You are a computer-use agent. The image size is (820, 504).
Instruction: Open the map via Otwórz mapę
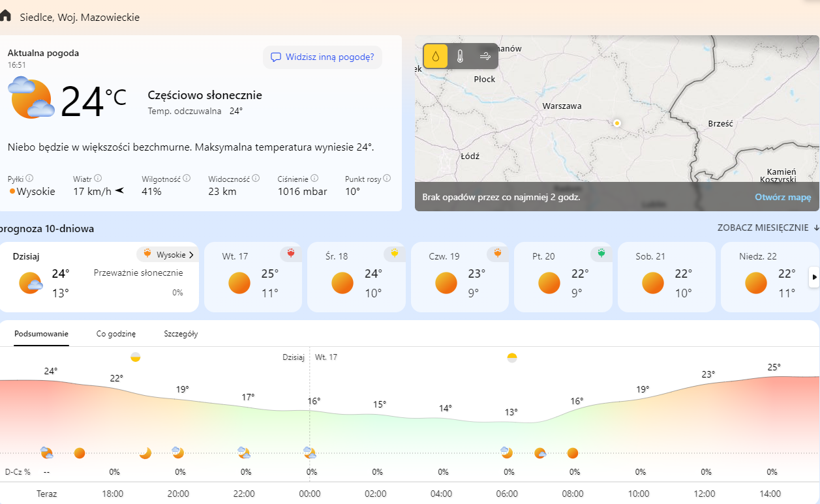[783, 197]
